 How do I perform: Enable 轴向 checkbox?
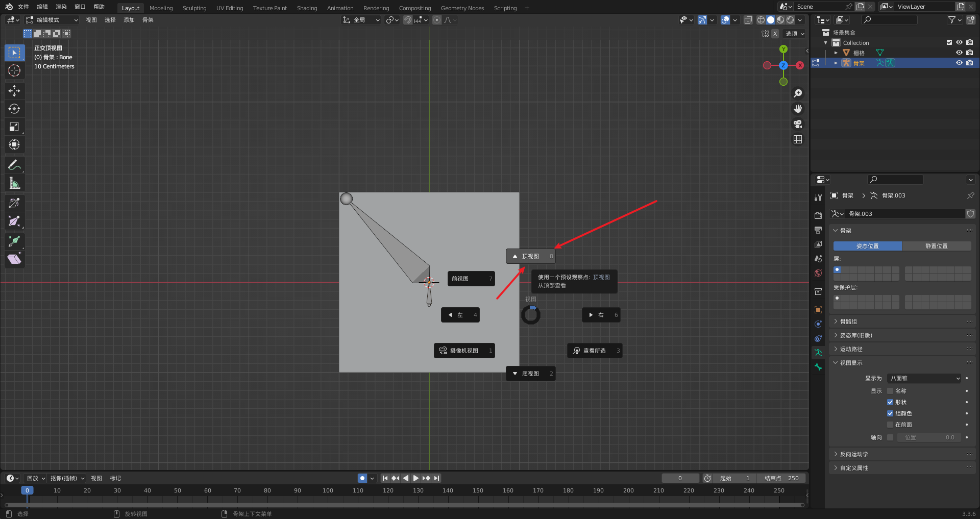[x=890, y=437]
